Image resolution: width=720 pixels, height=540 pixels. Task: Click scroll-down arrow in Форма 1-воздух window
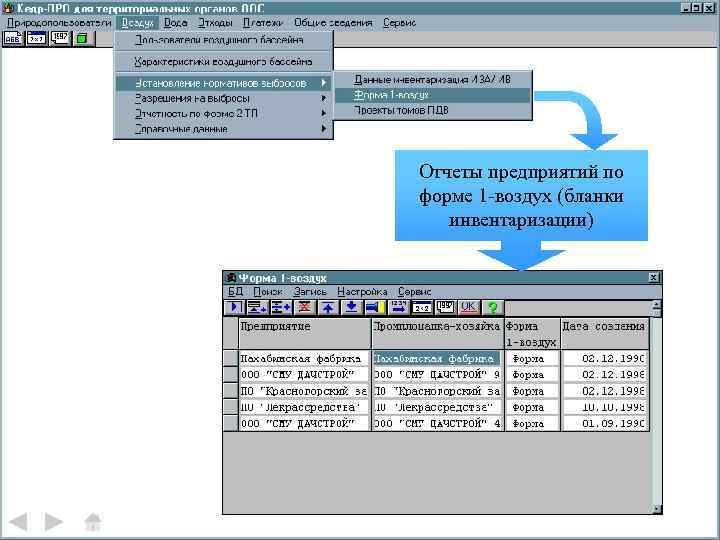click(656, 509)
